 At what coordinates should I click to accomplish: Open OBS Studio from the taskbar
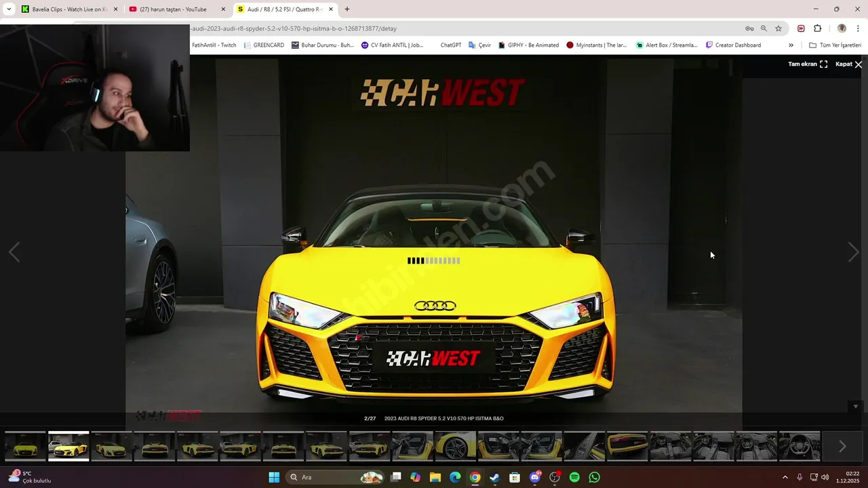click(555, 477)
